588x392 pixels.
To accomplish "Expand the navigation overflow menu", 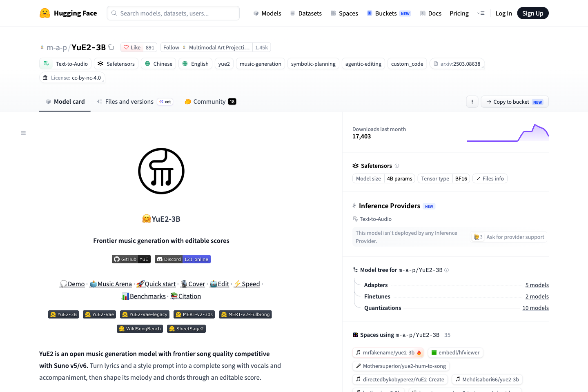I will pos(481,13).
